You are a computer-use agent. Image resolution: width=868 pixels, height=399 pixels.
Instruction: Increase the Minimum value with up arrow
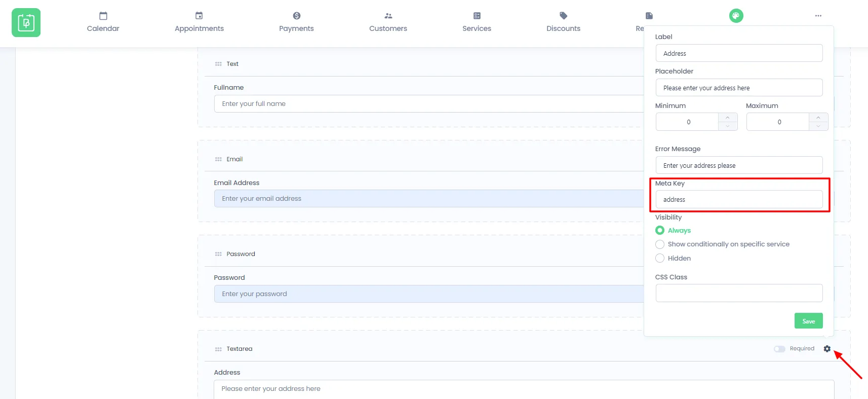coord(728,117)
